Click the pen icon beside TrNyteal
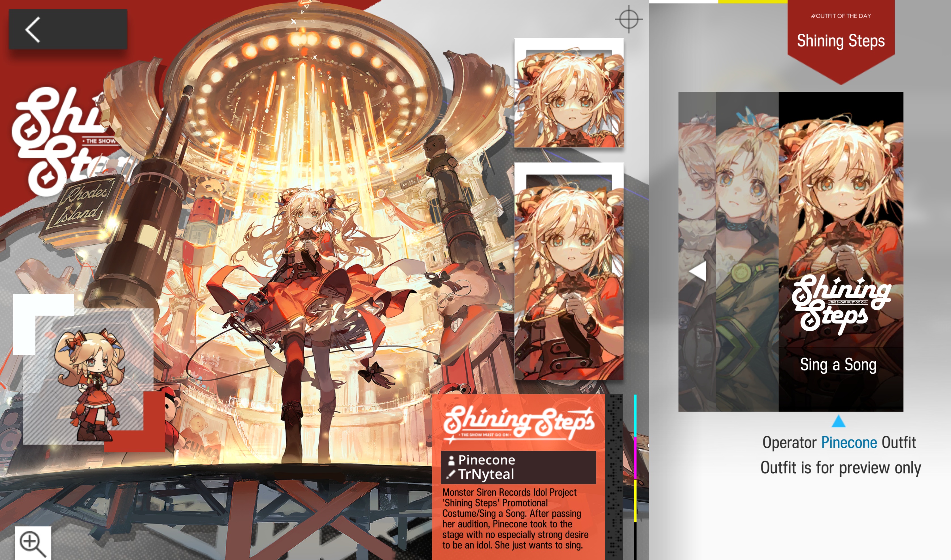The image size is (951, 560). coord(451,474)
